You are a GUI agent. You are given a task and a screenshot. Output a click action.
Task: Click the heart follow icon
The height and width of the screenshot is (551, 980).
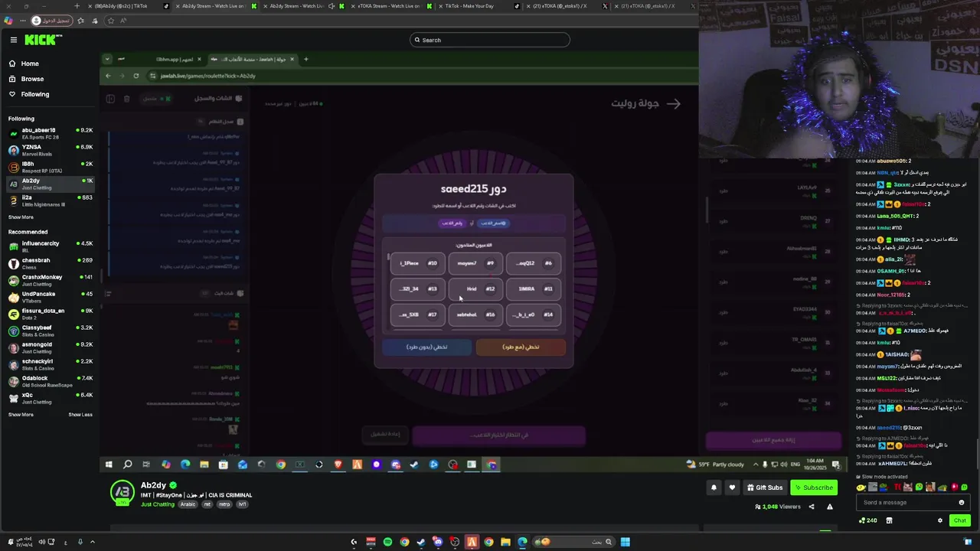732,487
